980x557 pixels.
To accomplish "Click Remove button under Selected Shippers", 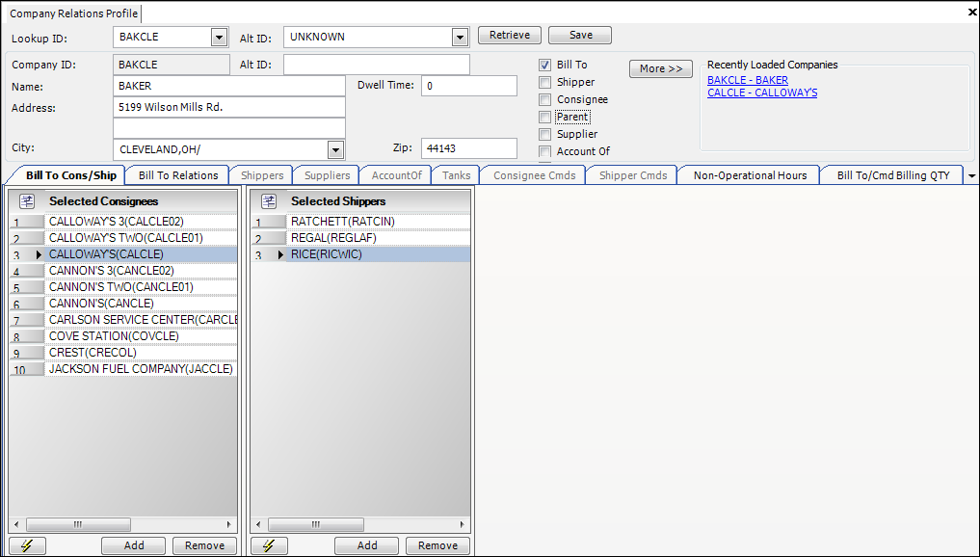I will (x=438, y=545).
